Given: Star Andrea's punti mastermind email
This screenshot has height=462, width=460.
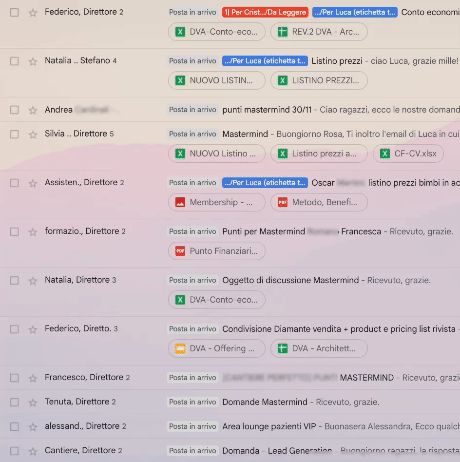Looking at the screenshot, I should (x=33, y=110).
